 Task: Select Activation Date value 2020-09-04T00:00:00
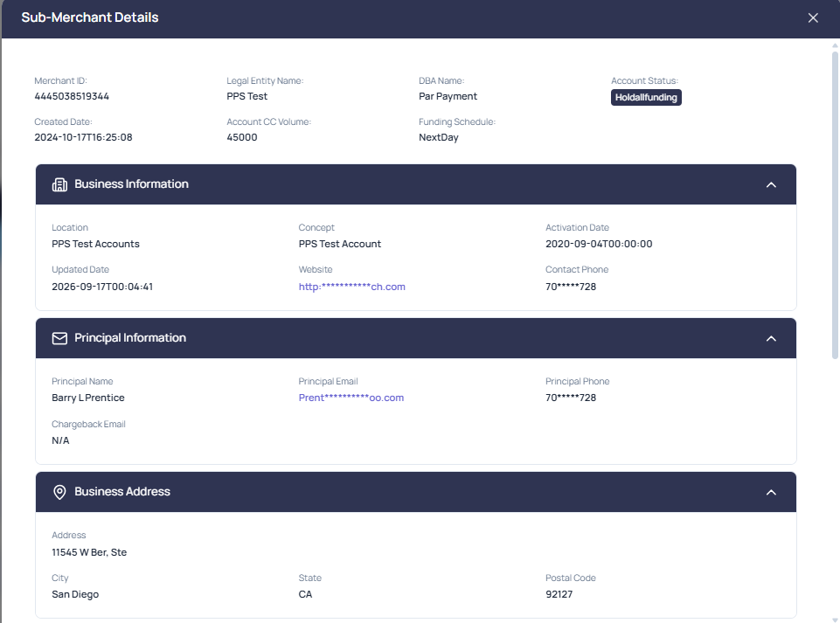(599, 245)
